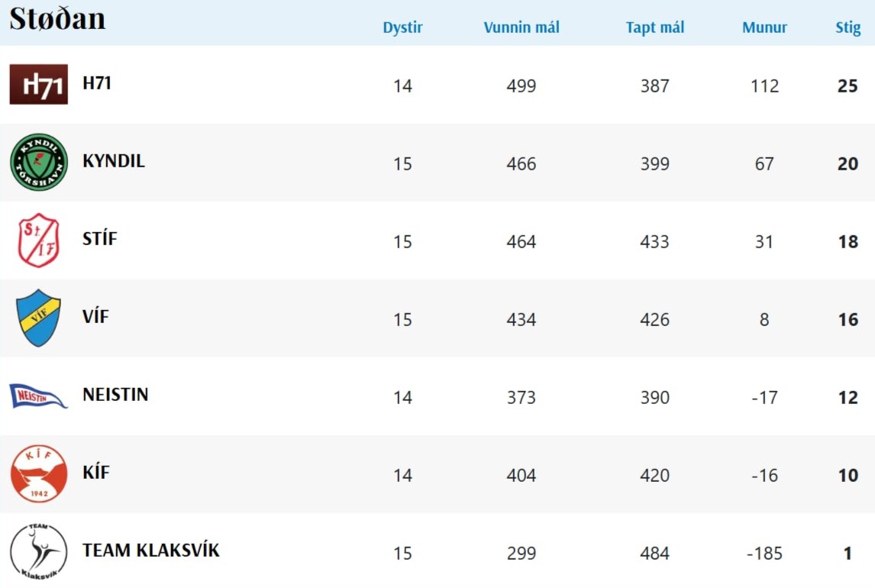Click the H71 team logo
875x588 pixels.
click(38, 84)
